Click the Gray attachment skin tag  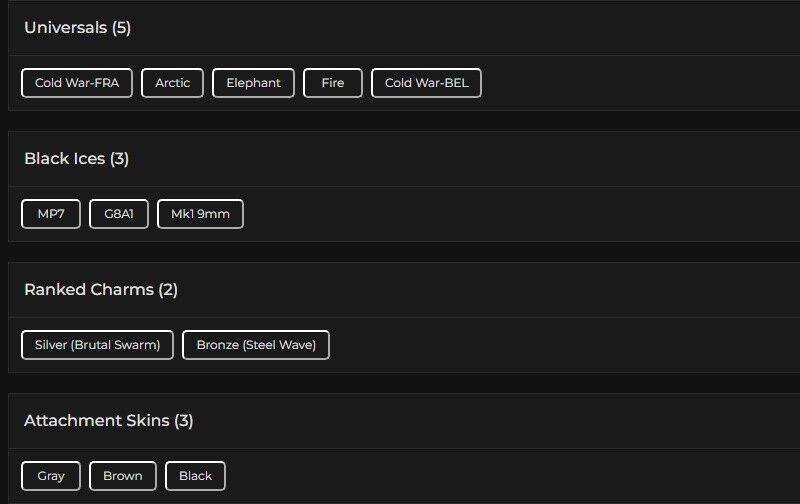pyautogui.click(x=51, y=476)
